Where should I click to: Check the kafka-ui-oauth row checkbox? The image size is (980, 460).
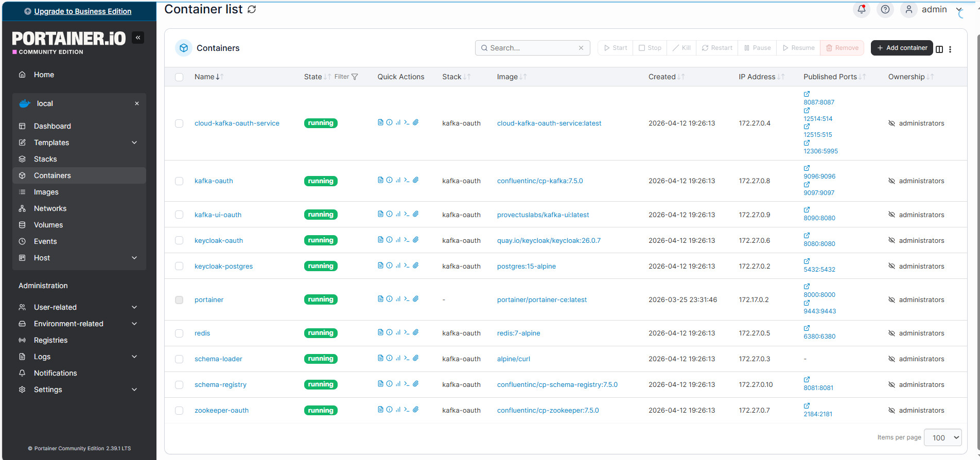(x=179, y=215)
